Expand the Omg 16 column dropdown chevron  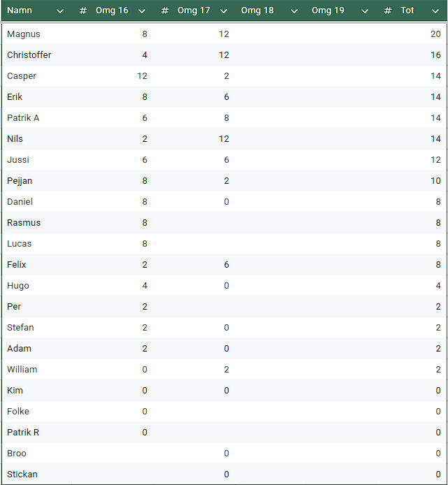pos(142,11)
